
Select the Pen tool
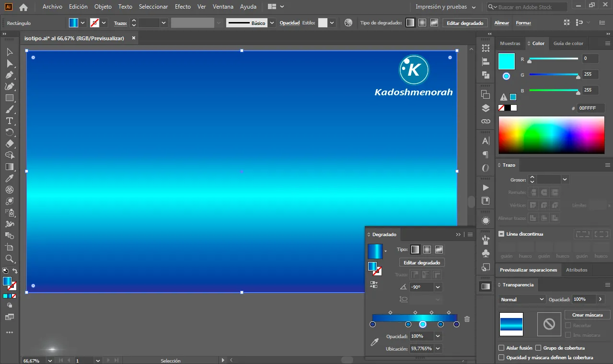point(9,75)
